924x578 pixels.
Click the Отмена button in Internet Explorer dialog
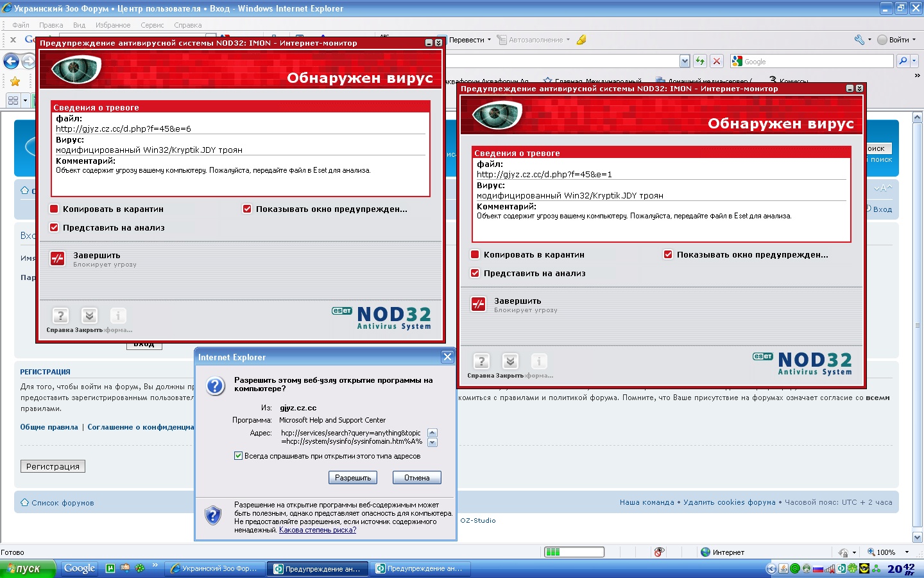[x=416, y=478]
